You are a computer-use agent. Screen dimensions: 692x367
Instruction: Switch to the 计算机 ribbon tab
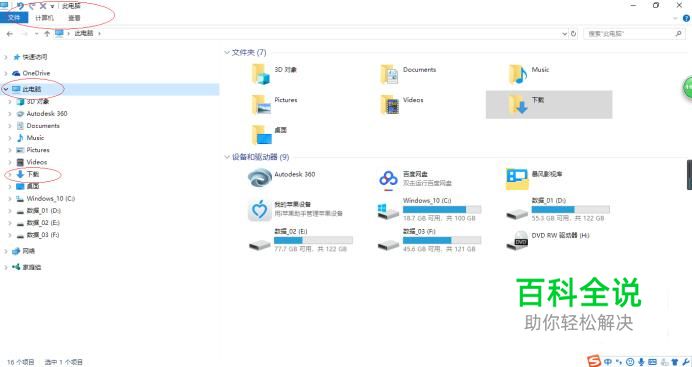tap(44, 18)
